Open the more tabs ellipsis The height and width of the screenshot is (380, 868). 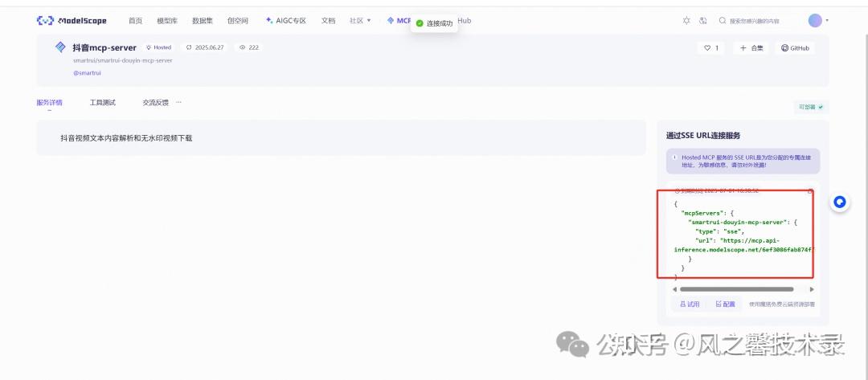[x=178, y=102]
